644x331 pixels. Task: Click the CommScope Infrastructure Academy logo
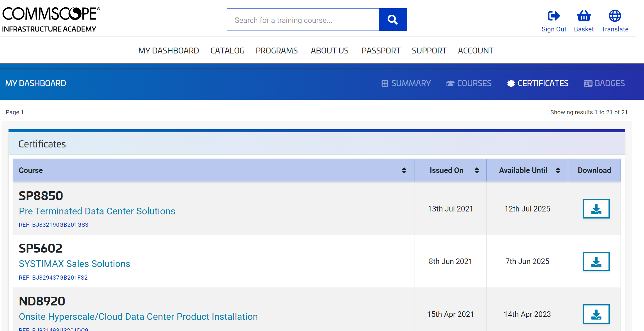[51, 19]
